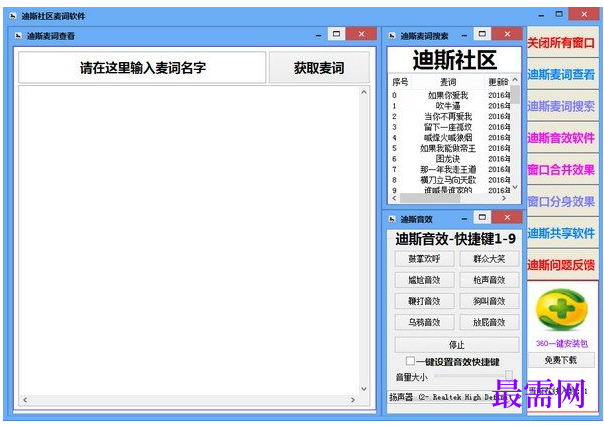Open 迪斯麦词搜索 from the sidebar
This screenshot has height=425, width=604.
click(561, 106)
